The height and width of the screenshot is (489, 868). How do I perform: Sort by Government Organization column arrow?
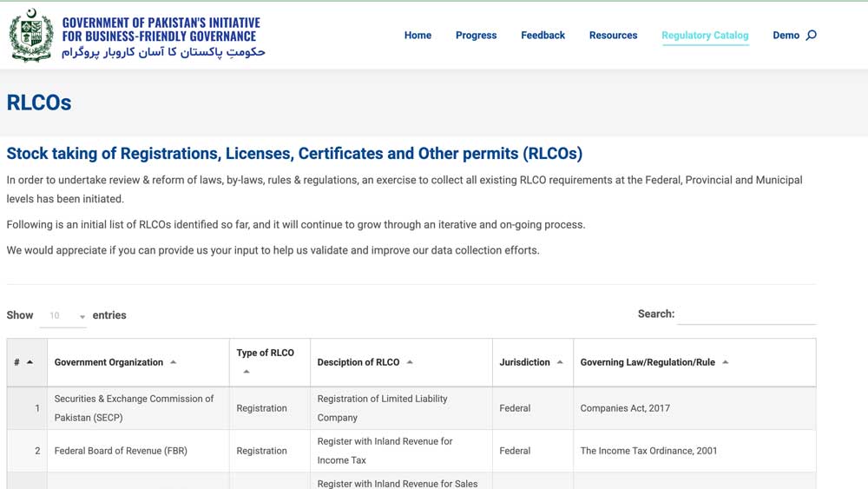pyautogui.click(x=174, y=362)
